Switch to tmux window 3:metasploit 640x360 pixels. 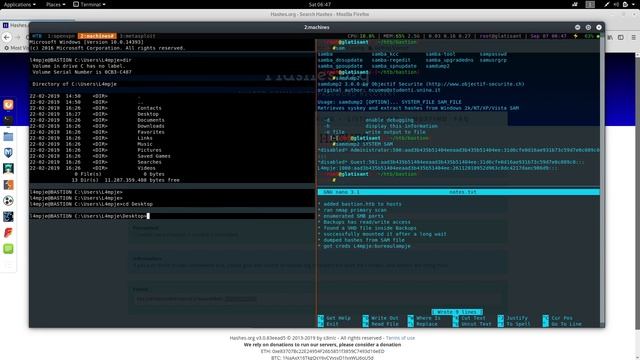[138, 36]
